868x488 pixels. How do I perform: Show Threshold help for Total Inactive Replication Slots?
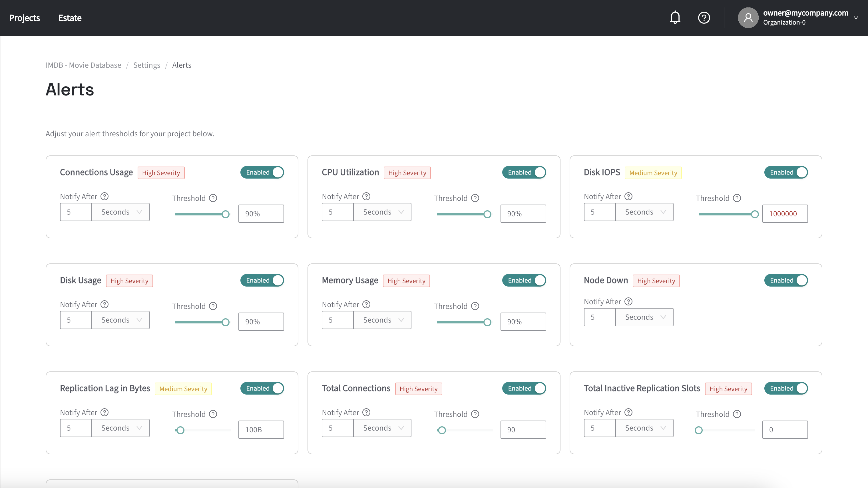point(737,414)
